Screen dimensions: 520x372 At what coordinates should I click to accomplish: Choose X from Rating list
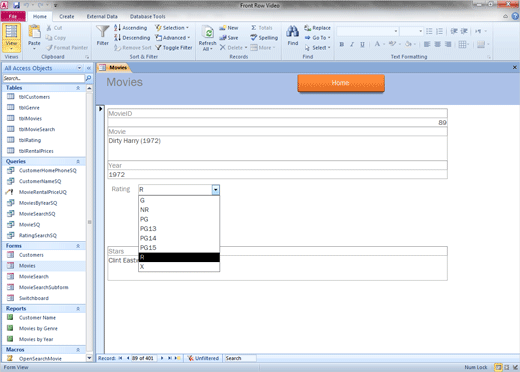coord(179,267)
